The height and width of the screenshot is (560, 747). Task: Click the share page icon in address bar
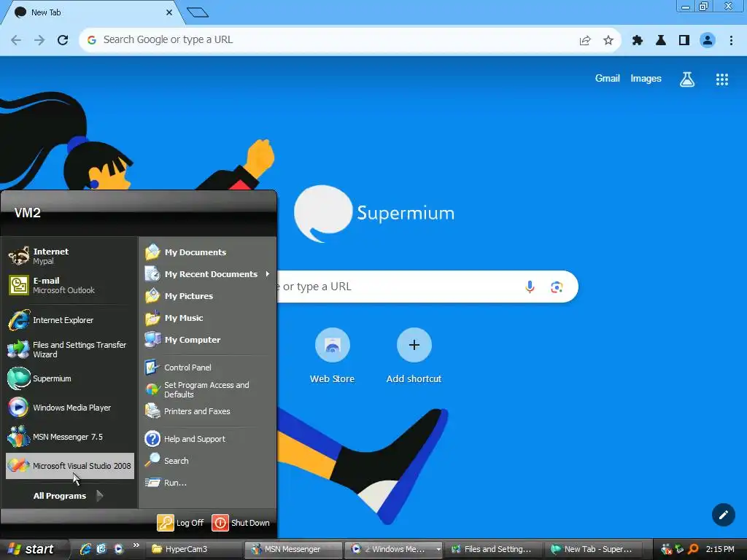[585, 40]
